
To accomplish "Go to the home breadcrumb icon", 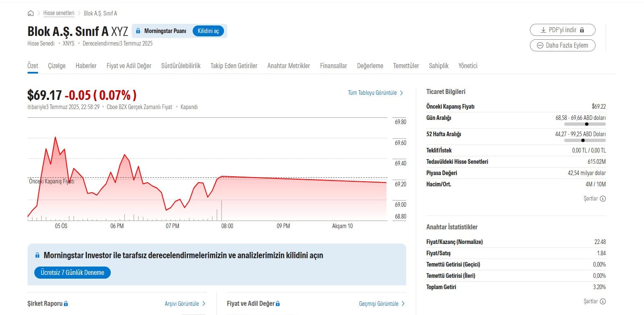I will point(31,13).
